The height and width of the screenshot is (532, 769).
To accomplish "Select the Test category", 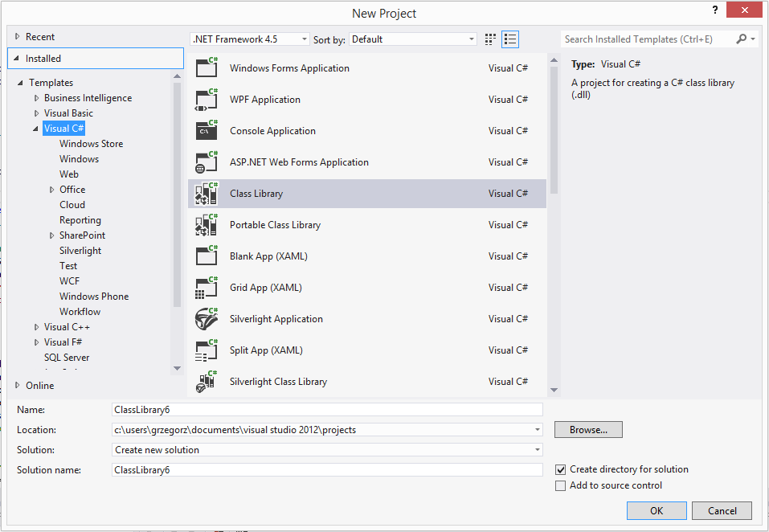I will (68, 266).
